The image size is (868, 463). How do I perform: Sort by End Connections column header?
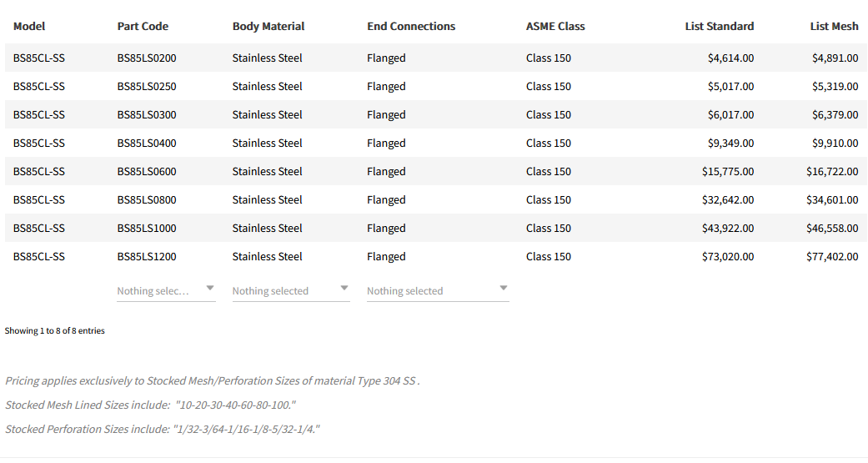click(x=411, y=26)
